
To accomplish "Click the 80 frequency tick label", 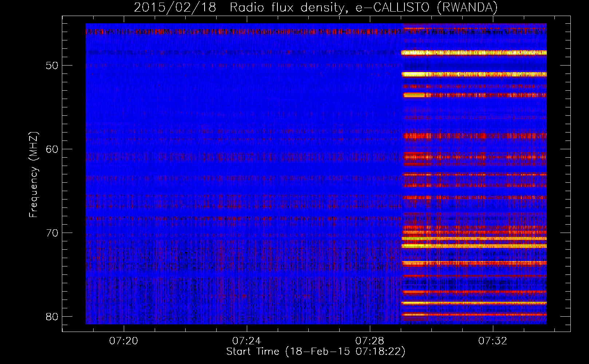I will (x=52, y=317).
